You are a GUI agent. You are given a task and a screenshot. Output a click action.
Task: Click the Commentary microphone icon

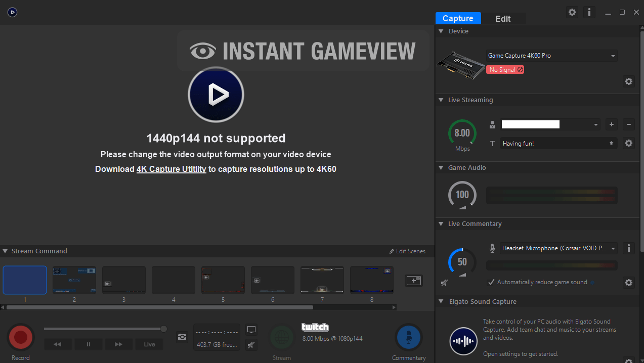click(x=408, y=337)
